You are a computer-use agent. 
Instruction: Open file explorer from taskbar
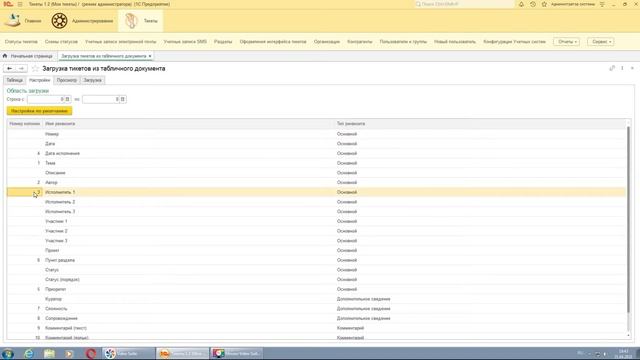tap(49, 353)
